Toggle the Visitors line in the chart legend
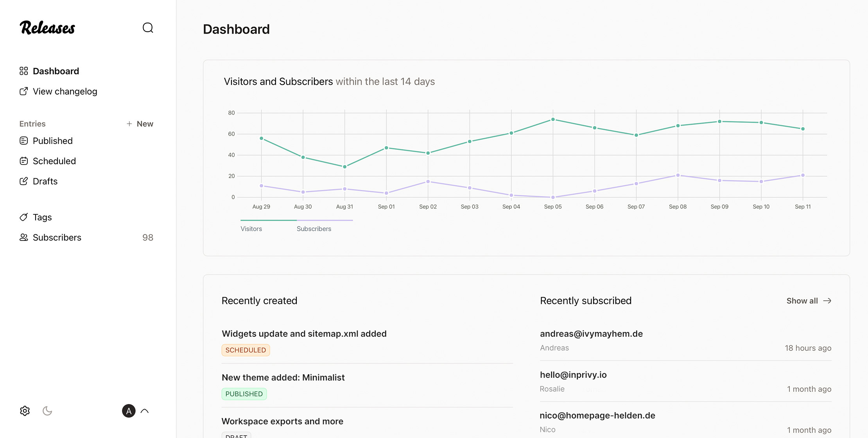 coord(251,228)
